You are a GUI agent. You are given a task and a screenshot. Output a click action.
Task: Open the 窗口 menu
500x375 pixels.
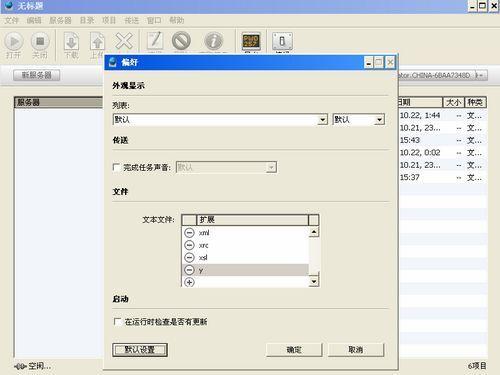coord(154,20)
